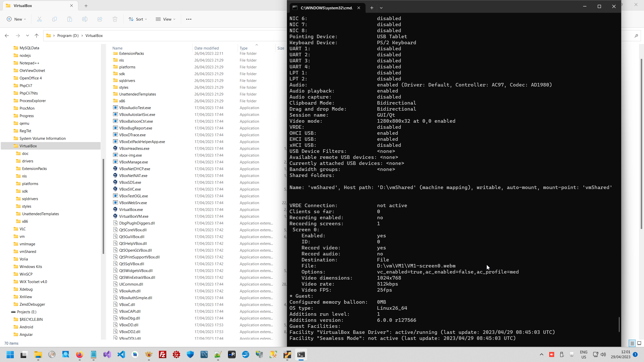The width and height of the screenshot is (644, 362).
Task: Open FileZilla from the taskbar
Action: coord(163,355)
